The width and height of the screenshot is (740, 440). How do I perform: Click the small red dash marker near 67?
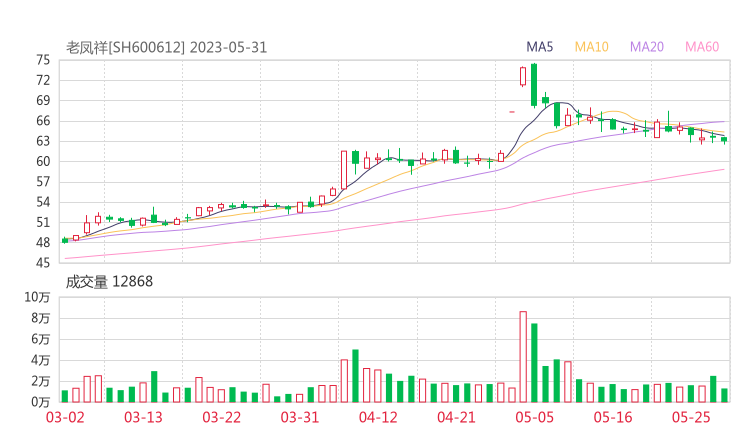[512, 112]
